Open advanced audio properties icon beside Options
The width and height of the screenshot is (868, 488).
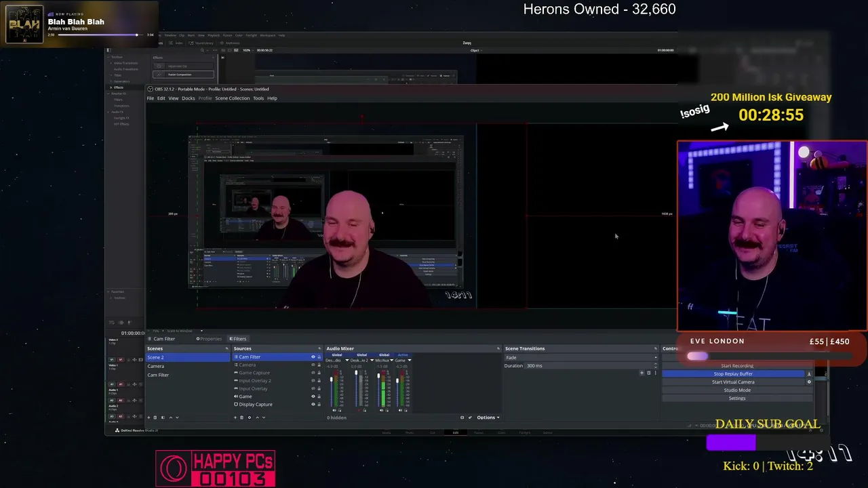470,418
